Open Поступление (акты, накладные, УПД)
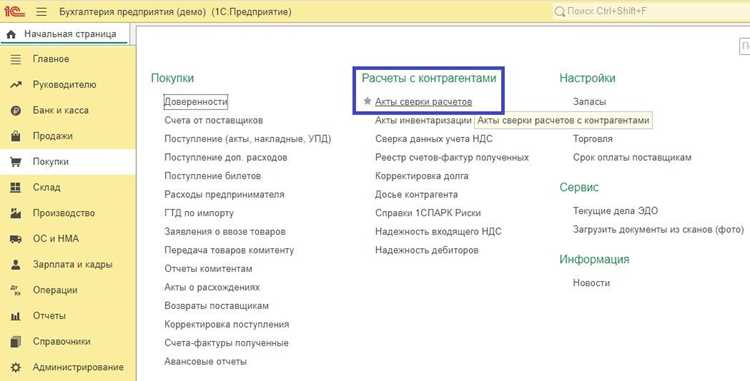Viewport: 750px width, 381px height. pyautogui.click(x=248, y=139)
